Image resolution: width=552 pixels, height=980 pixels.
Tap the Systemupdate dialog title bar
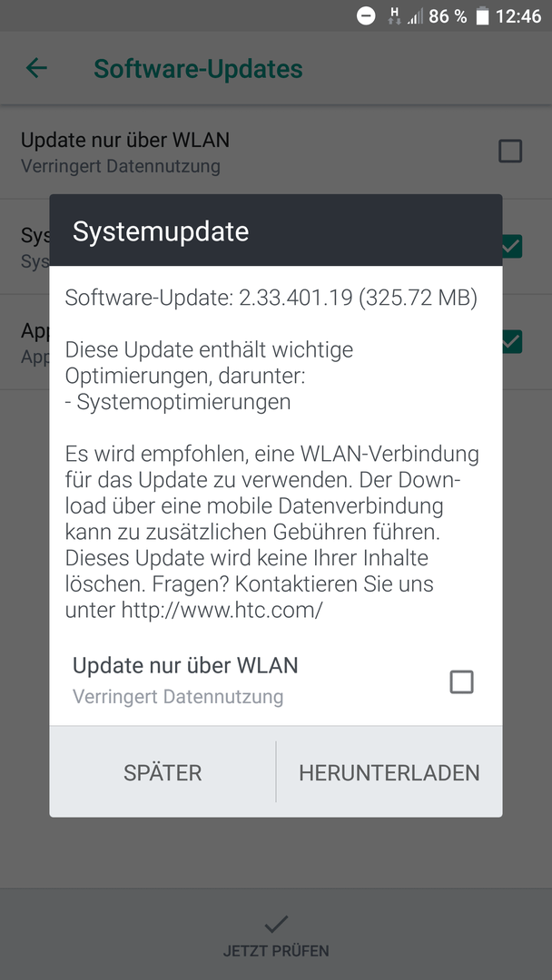(276, 230)
